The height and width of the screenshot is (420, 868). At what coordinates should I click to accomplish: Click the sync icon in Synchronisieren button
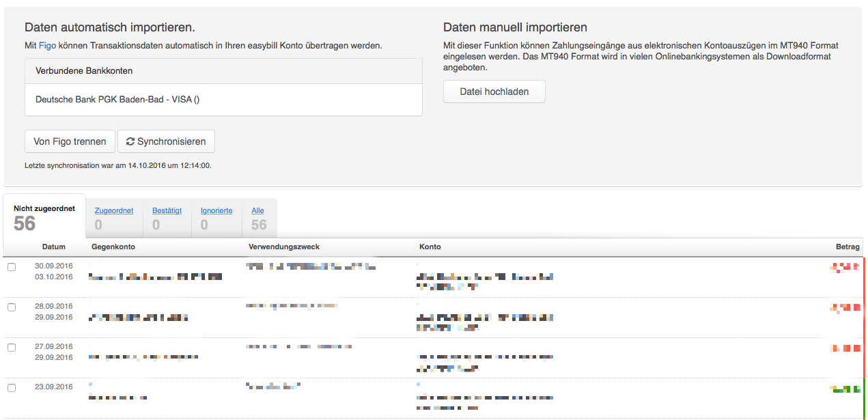click(x=130, y=141)
